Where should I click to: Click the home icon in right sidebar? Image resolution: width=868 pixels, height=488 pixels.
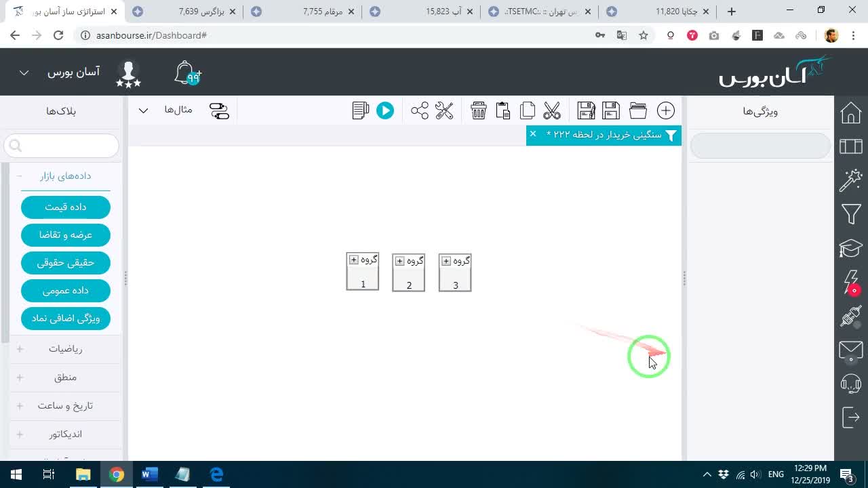pyautogui.click(x=851, y=113)
